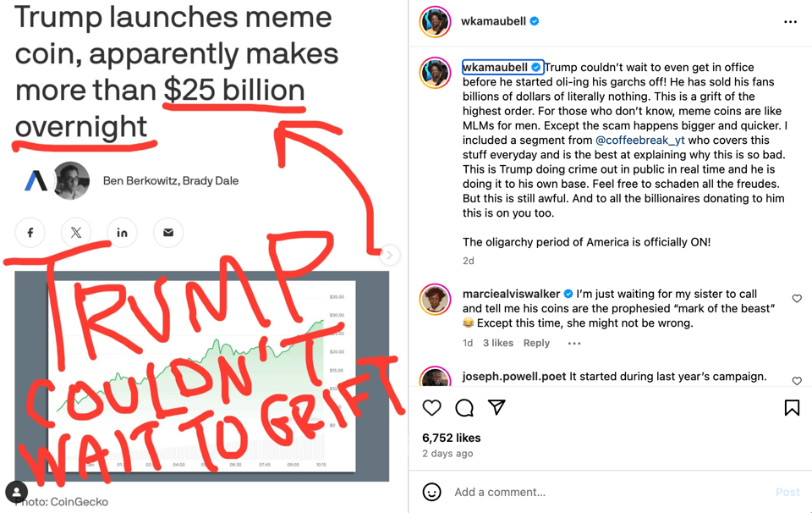Open more options menu in post header

pos(790,22)
